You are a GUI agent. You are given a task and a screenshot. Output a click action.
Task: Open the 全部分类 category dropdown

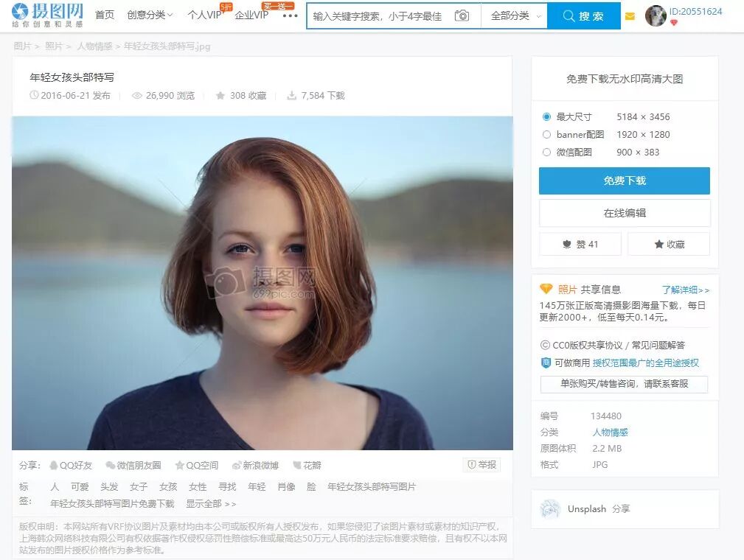tap(515, 15)
